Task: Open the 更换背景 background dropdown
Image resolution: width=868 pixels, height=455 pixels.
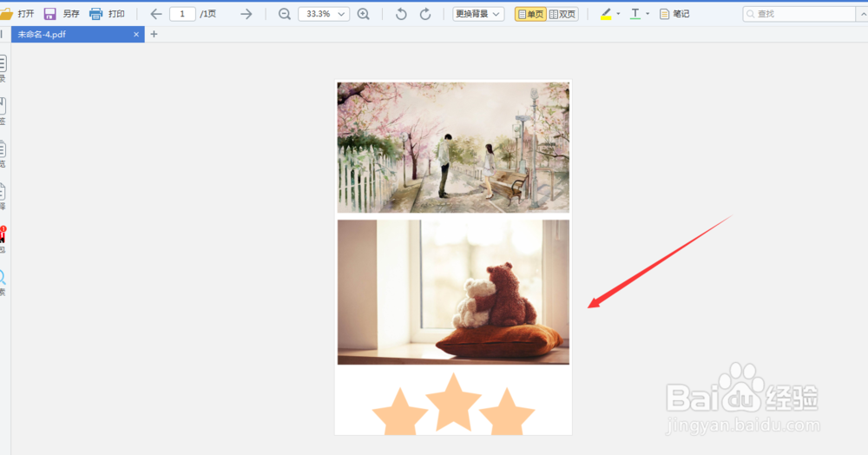Action: click(x=478, y=14)
